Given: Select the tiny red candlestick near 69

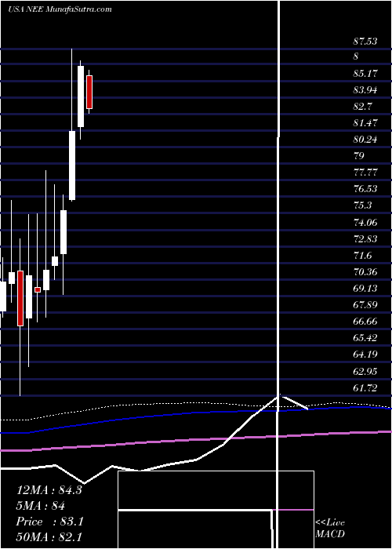Looking at the screenshot, I should click(x=38, y=289).
